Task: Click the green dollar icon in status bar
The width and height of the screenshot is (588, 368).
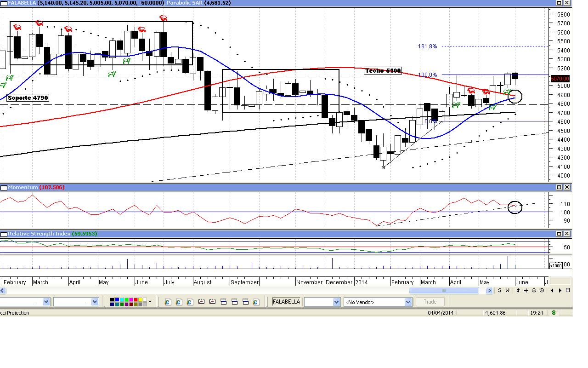Action: (x=554, y=313)
